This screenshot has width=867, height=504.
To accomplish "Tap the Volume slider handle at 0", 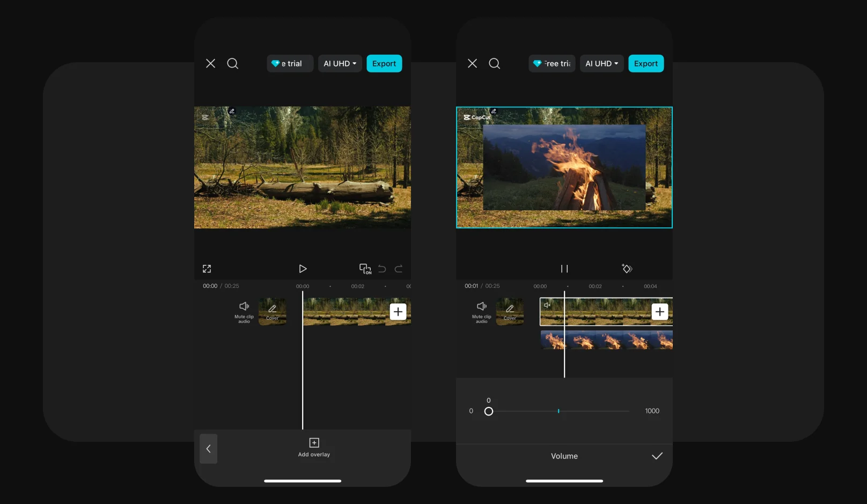I will click(x=489, y=411).
